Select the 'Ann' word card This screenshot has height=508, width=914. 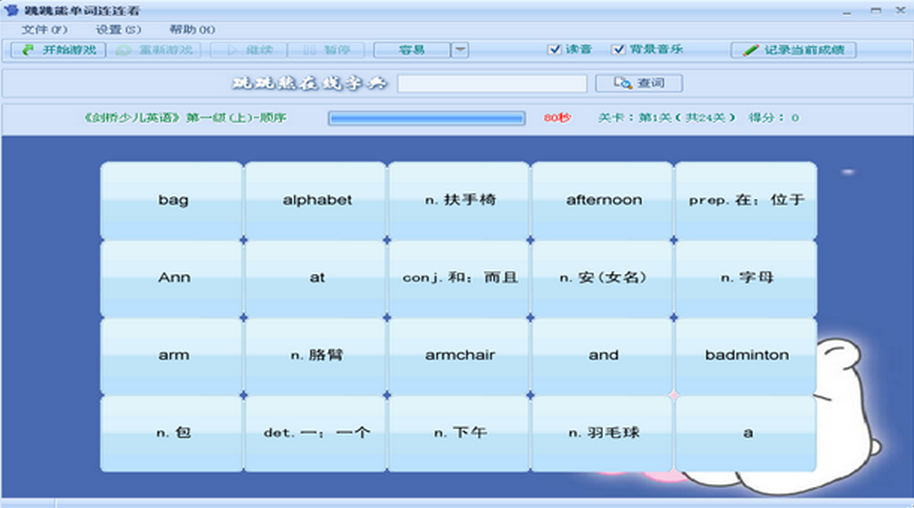[x=172, y=279]
